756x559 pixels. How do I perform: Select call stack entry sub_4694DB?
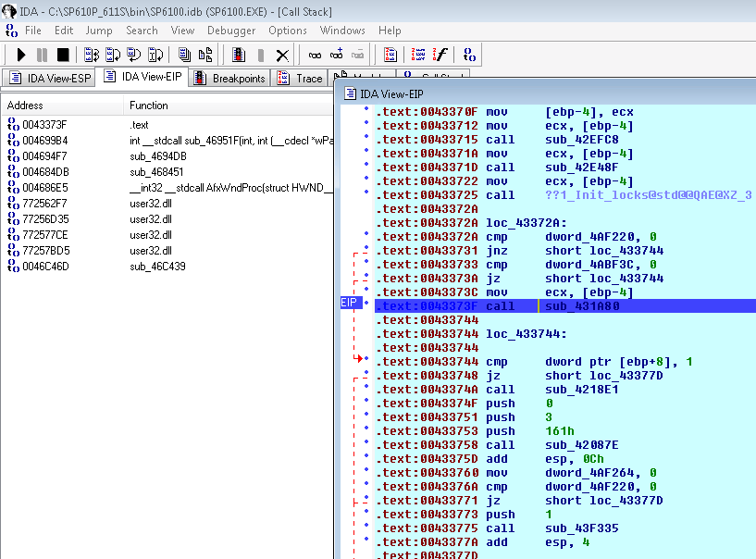156,156
